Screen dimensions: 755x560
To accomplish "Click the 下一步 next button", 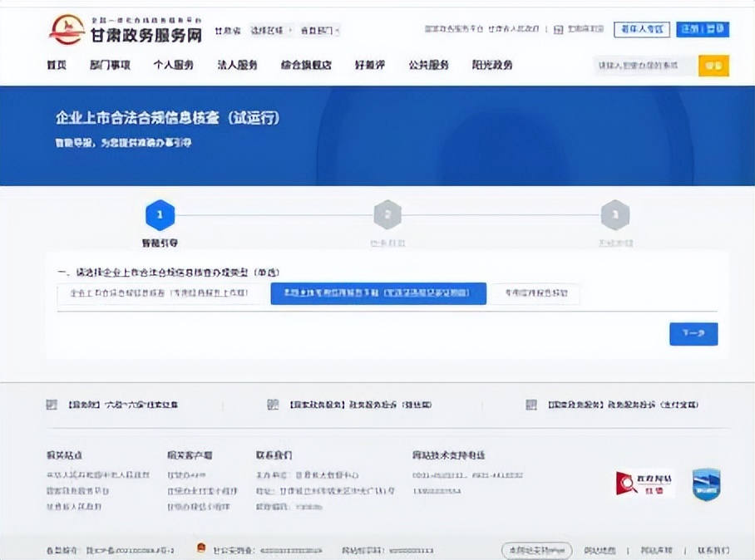I will [693, 334].
